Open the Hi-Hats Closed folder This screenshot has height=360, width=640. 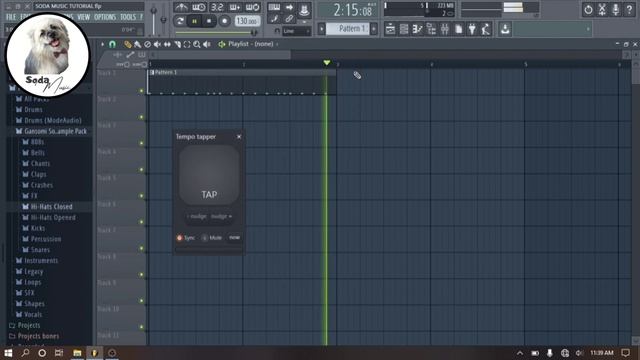[47, 207]
